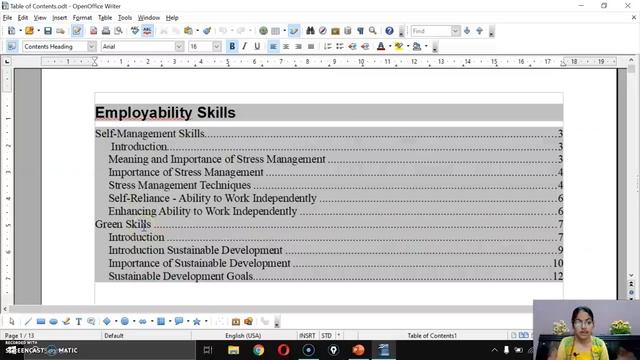This screenshot has width=640, height=360.
Task: Save the document with the floppy icon
Action: click(48, 31)
